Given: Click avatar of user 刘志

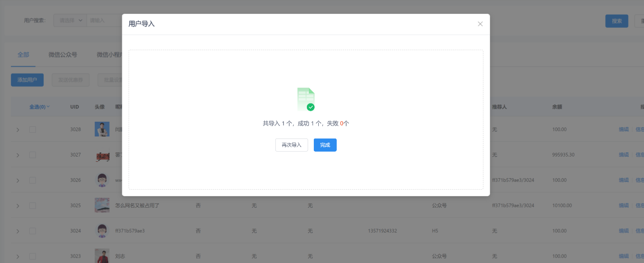Looking at the screenshot, I should (102, 256).
